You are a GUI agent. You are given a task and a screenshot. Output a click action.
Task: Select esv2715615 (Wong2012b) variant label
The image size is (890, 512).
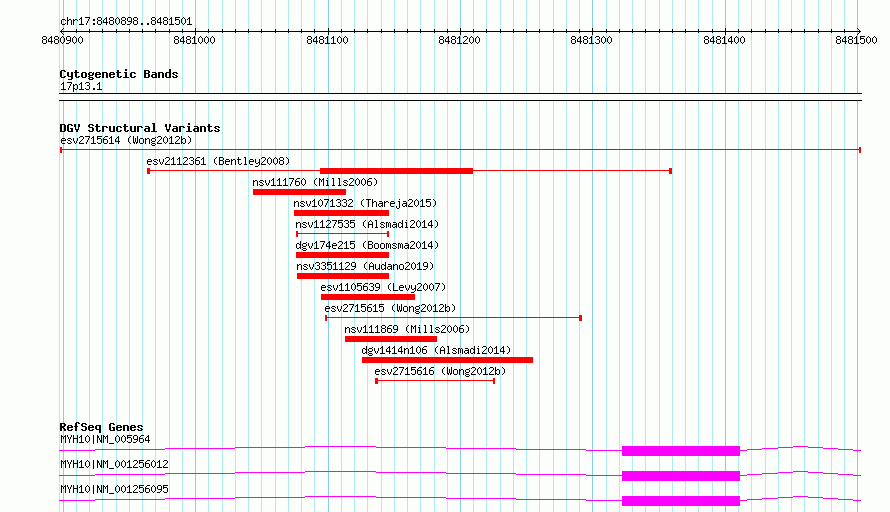tap(390, 308)
